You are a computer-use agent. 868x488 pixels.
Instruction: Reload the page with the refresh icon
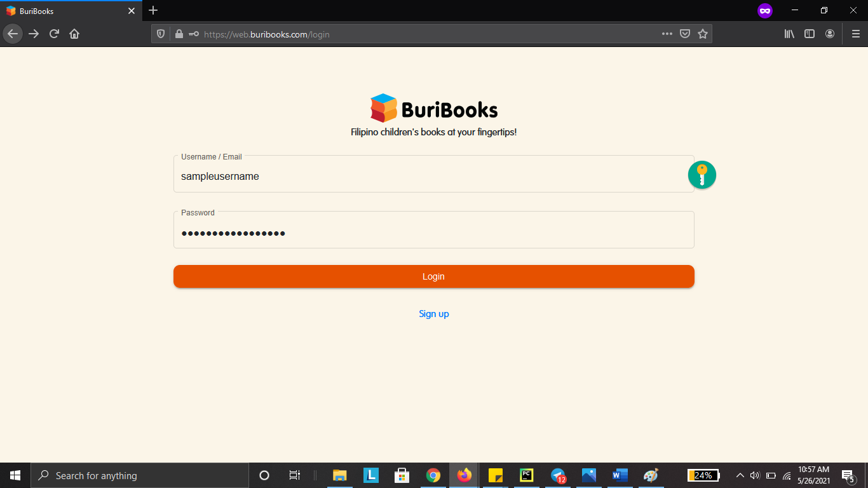(54, 34)
